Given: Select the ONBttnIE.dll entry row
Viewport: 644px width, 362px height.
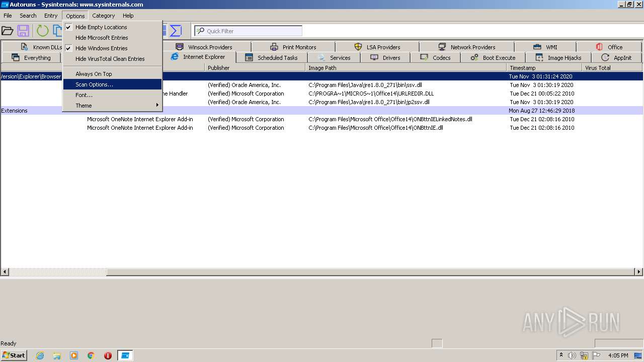Looking at the screenshot, I should coord(321,128).
